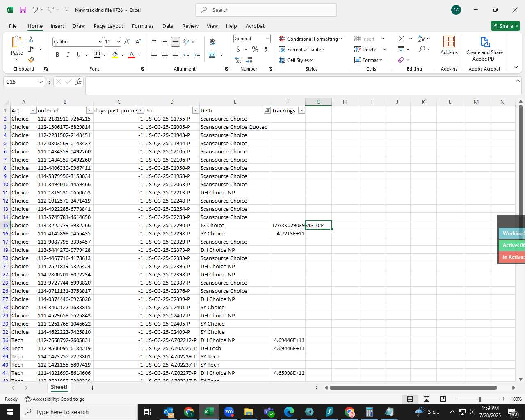Open the font name Calibri dropdown

pos(100,42)
